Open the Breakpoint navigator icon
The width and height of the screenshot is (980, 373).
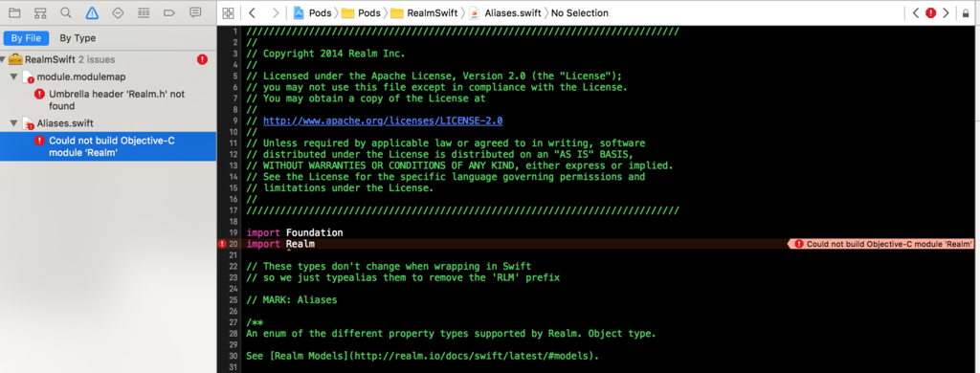169,12
